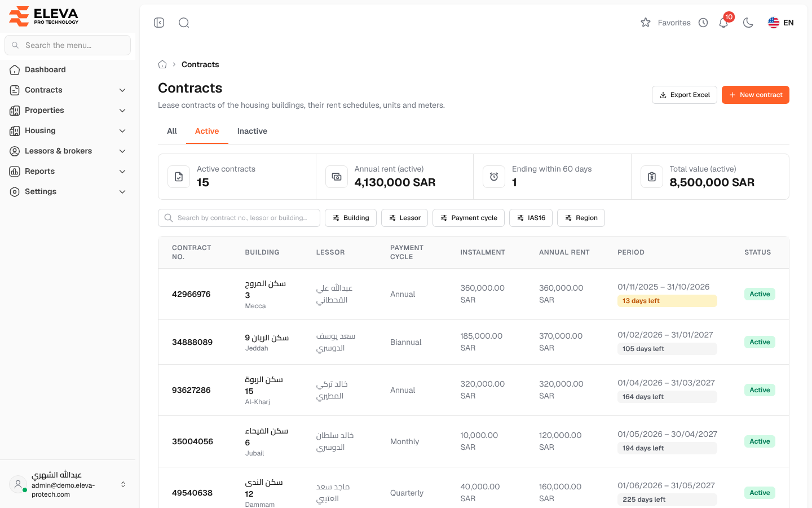Click the Annual rent card icon
The width and height of the screenshot is (812, 508).
337,177
